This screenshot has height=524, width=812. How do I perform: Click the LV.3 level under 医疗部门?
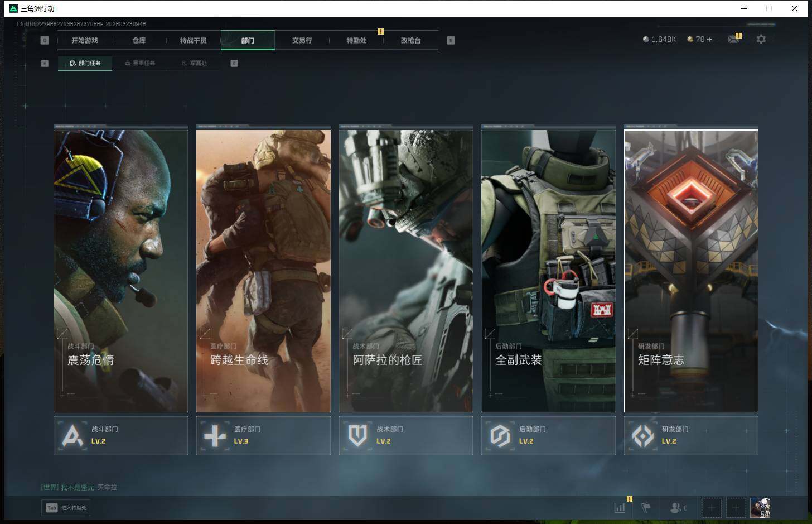point(241,441)
